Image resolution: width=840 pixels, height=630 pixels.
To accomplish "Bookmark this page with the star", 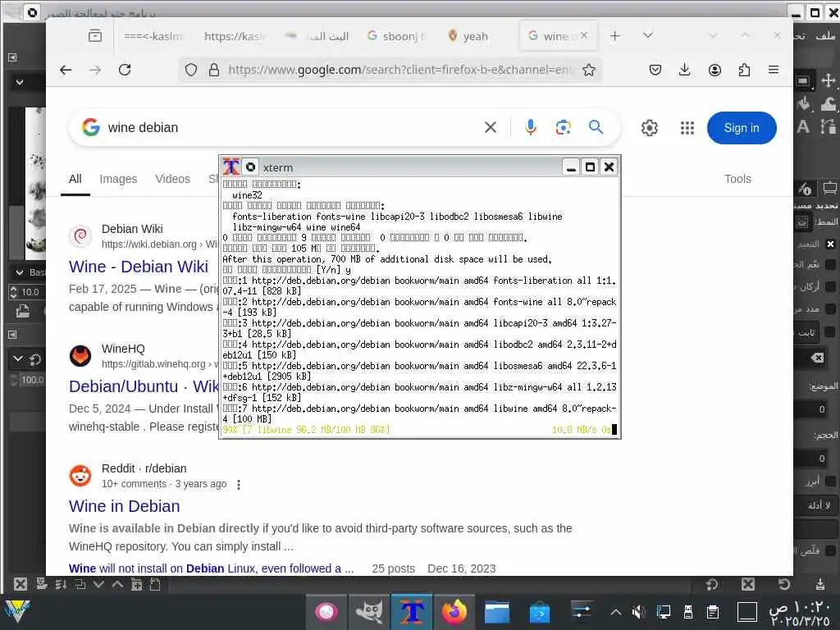I will point(589,70).
